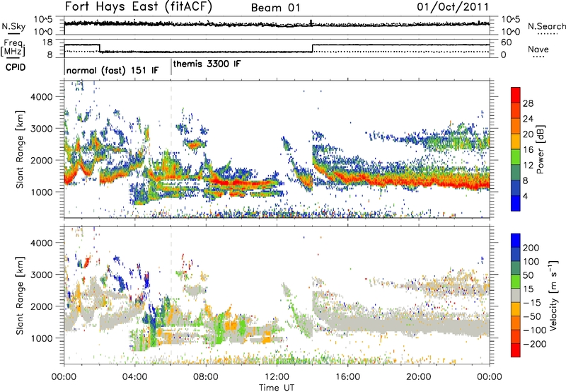Click the yellow 16-20 dB power swatch
This screenshot has height=392, width=566.
tap(516, 141)
